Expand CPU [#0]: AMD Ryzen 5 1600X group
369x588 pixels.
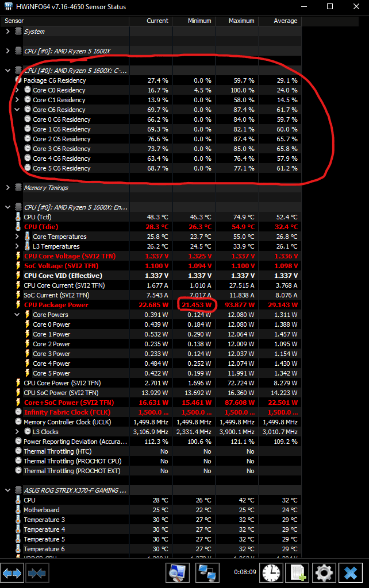pyautogui.click(x=7, y=51)
